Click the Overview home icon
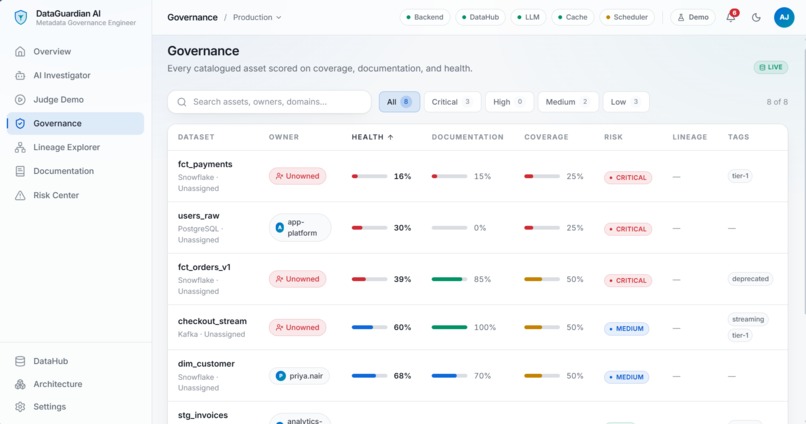The image size is (806, 424). coord(20,51)
